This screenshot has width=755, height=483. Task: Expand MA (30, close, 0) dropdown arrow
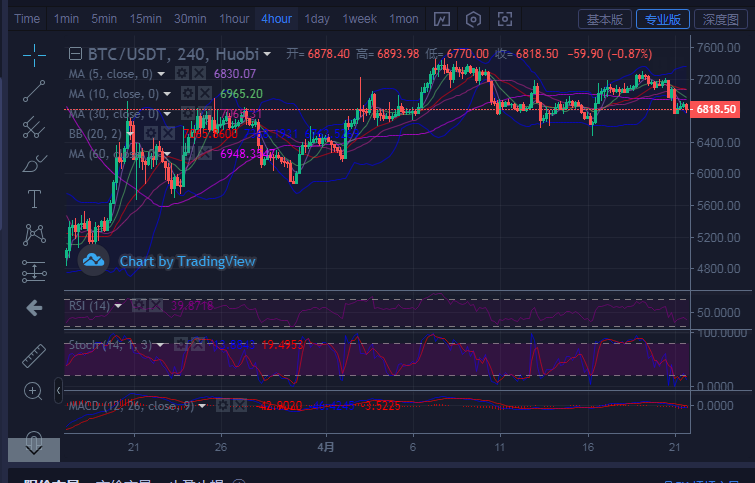pos(167,114)
